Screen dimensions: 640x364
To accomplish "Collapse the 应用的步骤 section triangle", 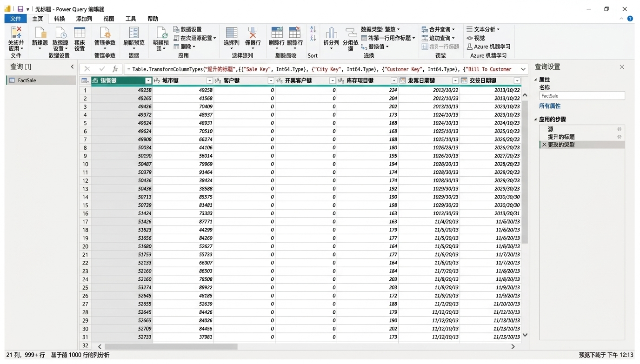I will tap(535, 119).
